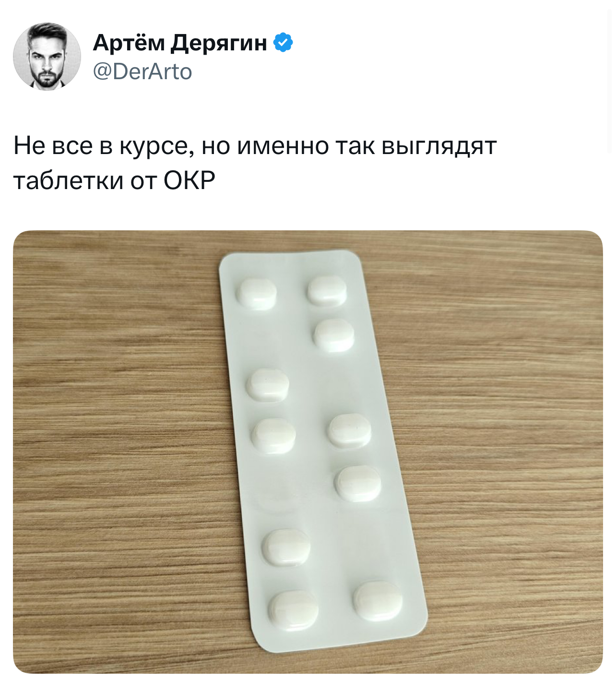This screenshot has height=691, width=616.
Task: Click the fourth pill from top, right column
Action: coord(357,483)
